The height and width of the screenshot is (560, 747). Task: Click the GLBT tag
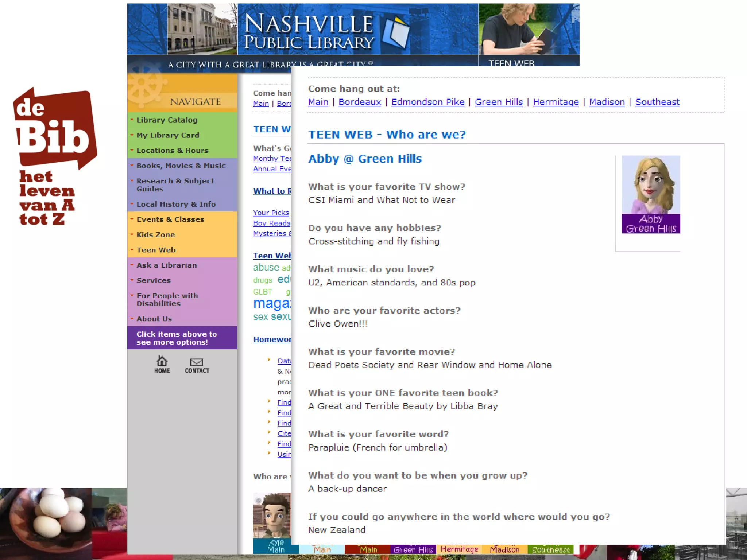[x=263, y=292]
